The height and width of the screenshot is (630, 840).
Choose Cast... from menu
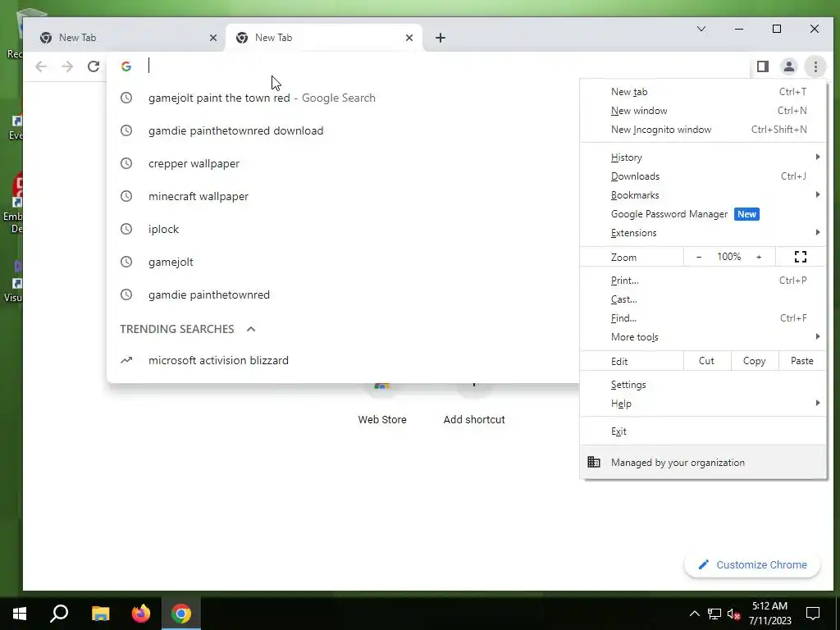[703, 299]
